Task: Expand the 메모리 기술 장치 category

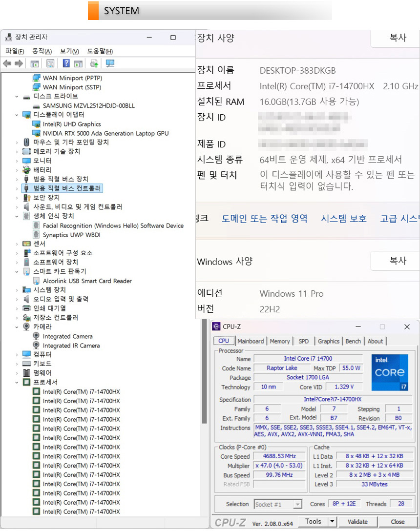Action: pos(17,152)
